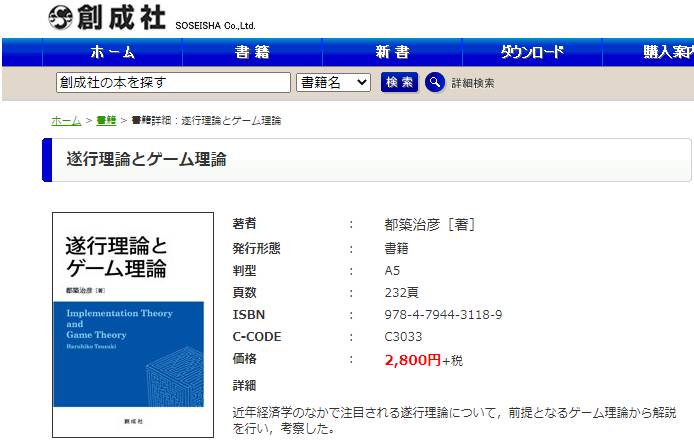This screenshot has height=440, width=694.
Task: Focus the 創成社の本を探す search field
Action: tap(172, 82)
